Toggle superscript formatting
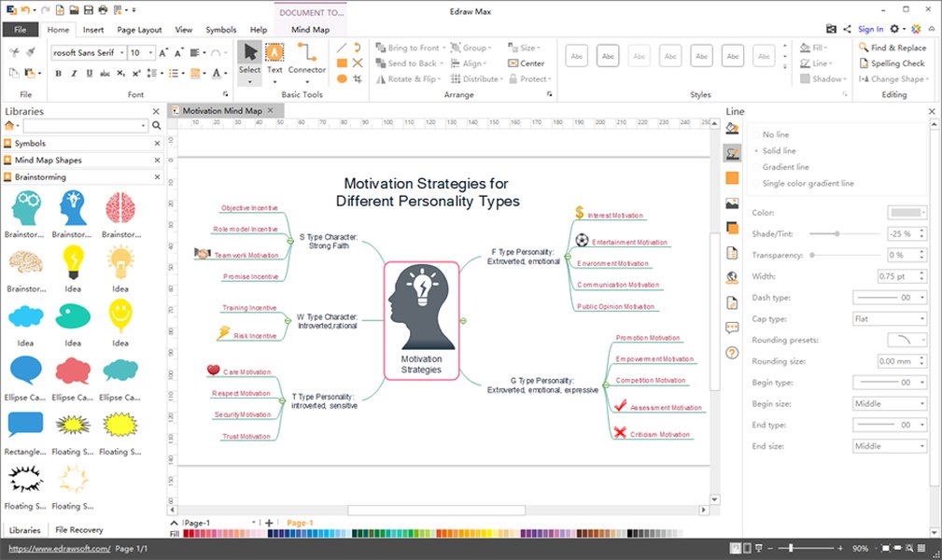The height and width of the screenshot is (560, 942). pos(136,74)
